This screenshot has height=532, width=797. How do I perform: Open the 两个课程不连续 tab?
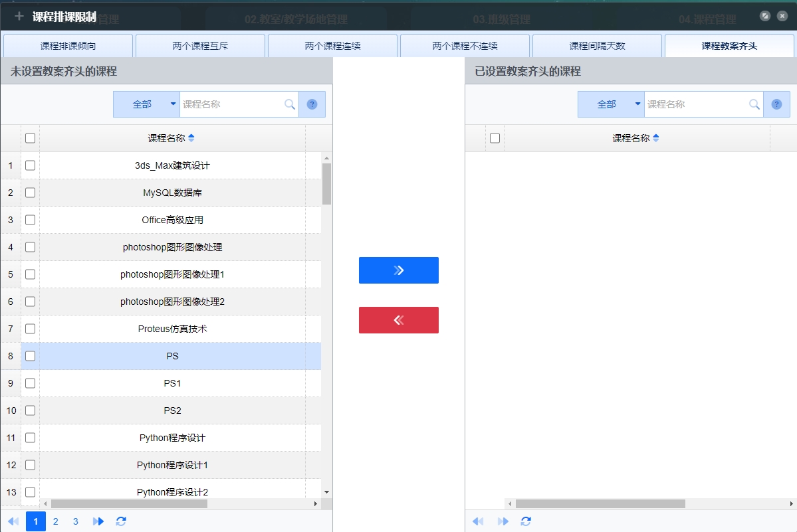pos(465,46)
